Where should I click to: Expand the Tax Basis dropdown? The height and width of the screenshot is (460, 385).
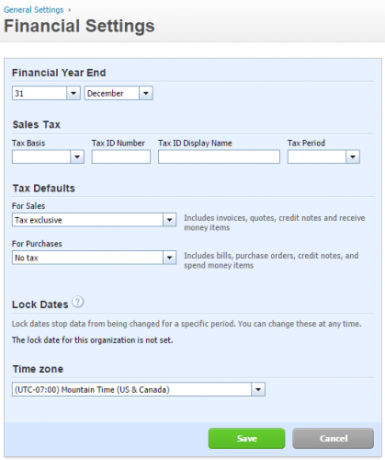77,157
